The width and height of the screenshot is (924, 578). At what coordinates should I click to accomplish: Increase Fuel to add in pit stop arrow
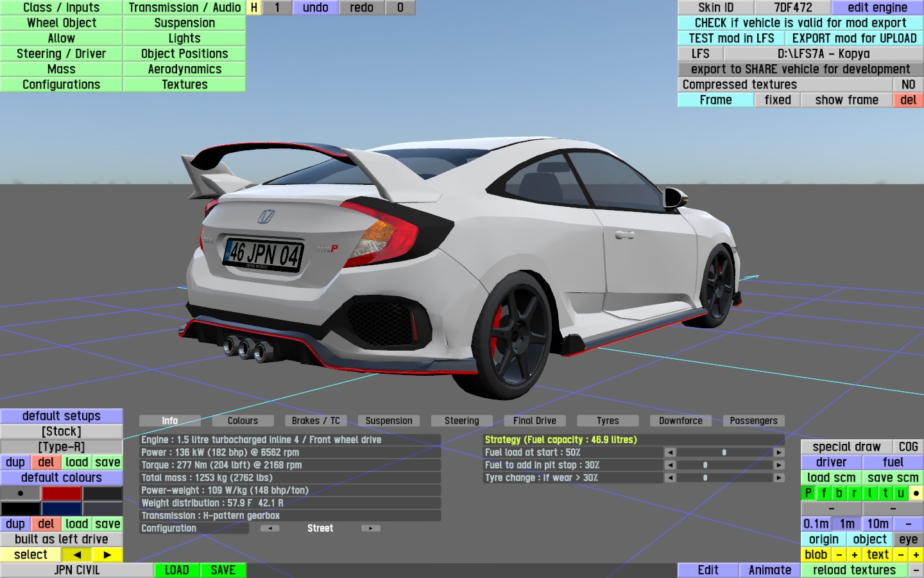780,465
